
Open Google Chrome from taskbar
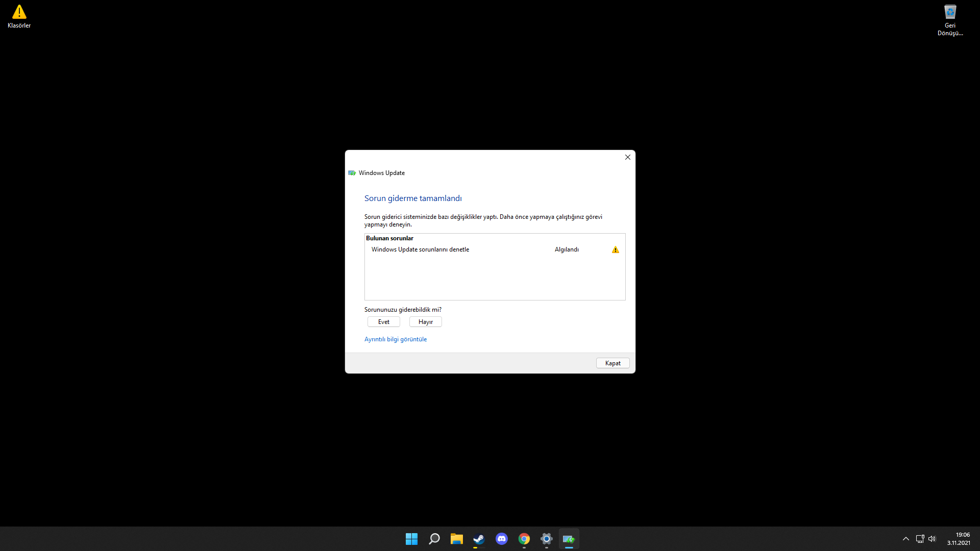[524, 539]
